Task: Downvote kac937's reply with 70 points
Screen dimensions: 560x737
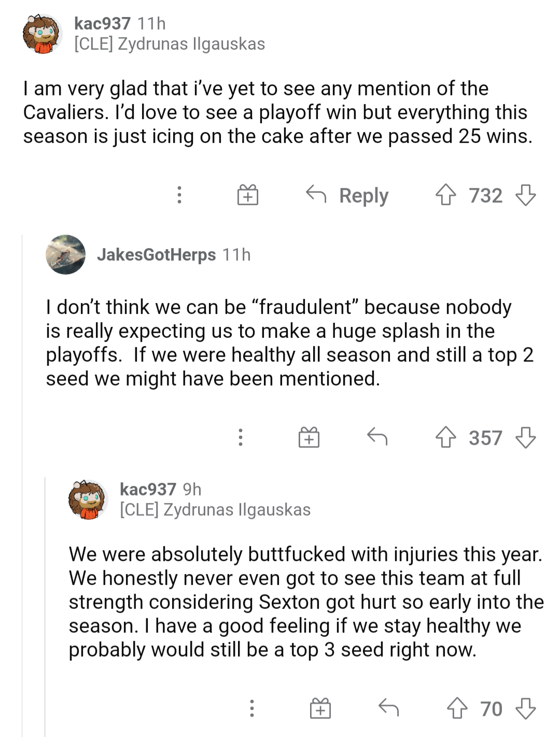Action: coord(525,708)
